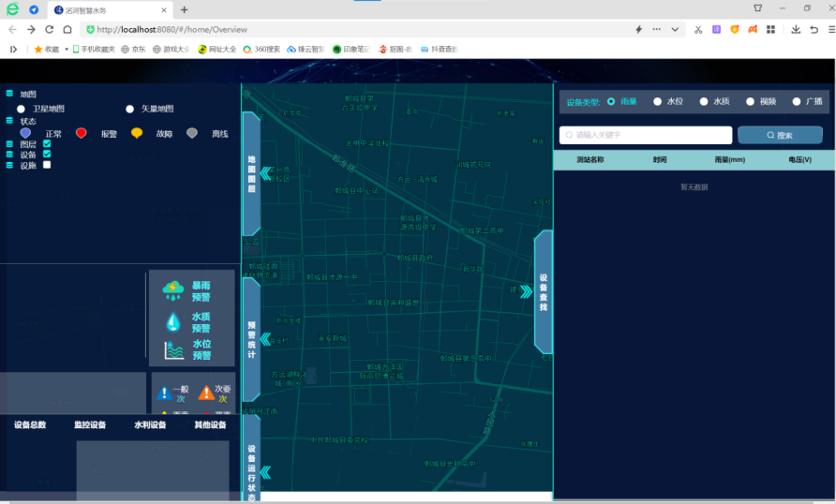Click the 搜索 search button
This screenshot has height=504, width=836.
point(780,135)
